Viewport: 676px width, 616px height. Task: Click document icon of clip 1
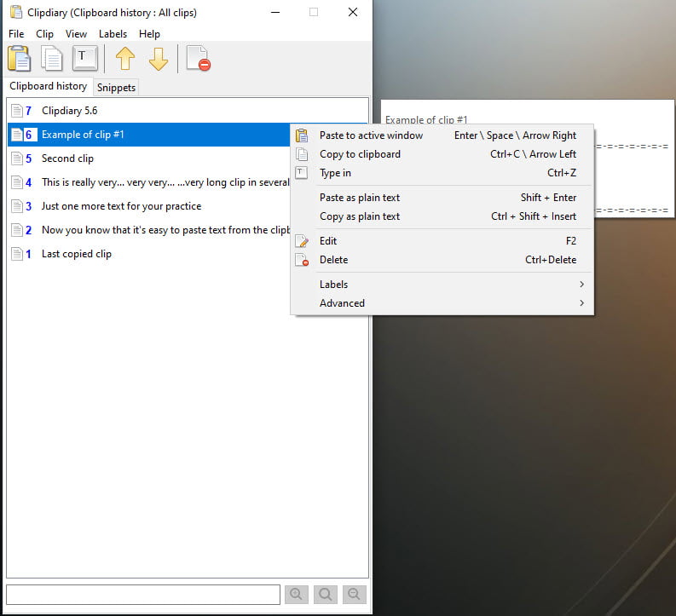coord(17,254)
